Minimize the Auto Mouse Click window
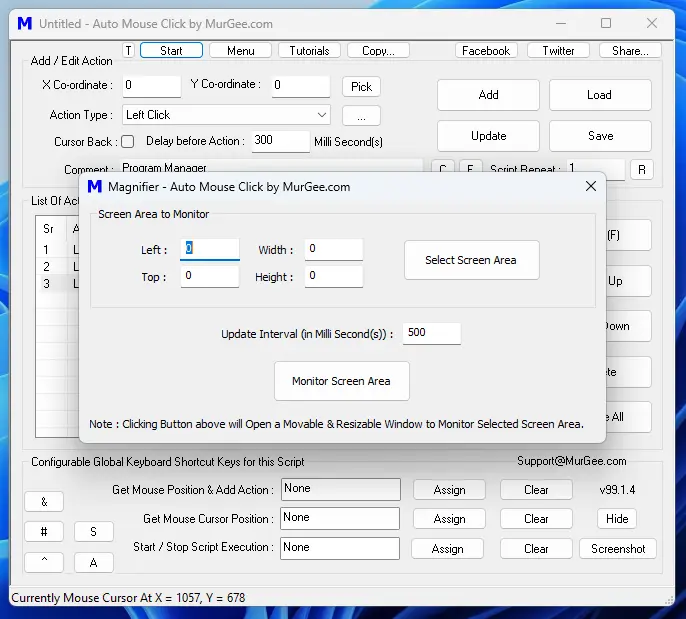 coord(561,23)
